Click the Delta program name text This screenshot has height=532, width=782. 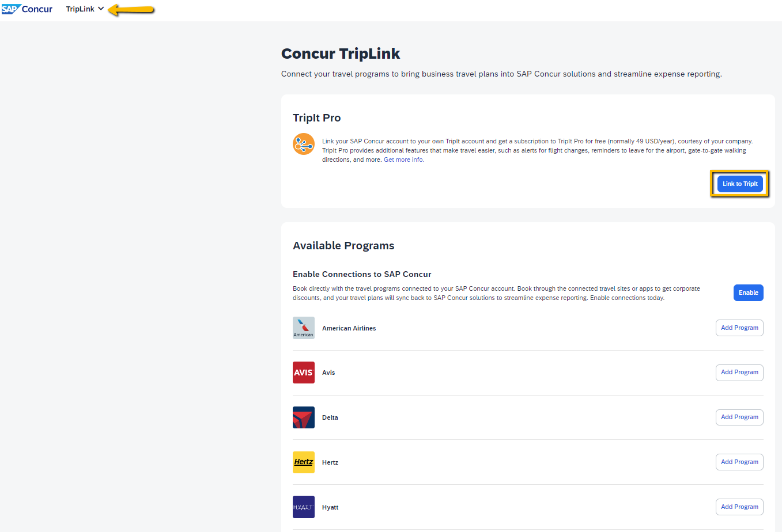click(330, 417)
